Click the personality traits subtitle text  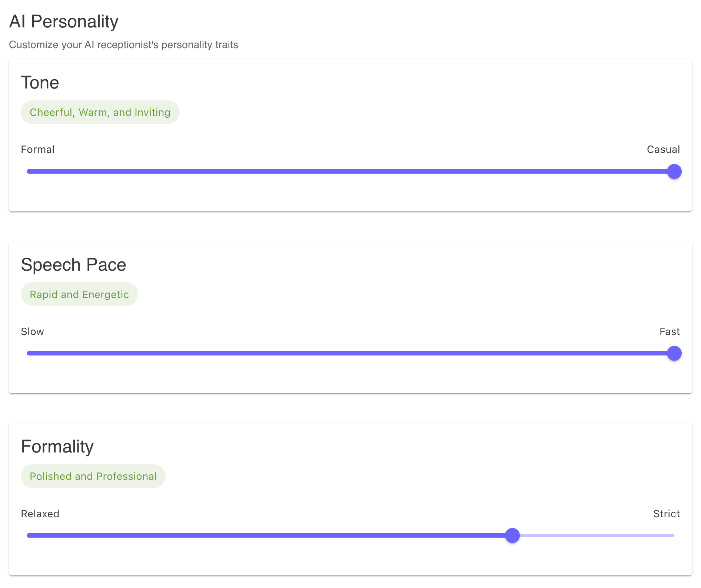tap(124, 44)
